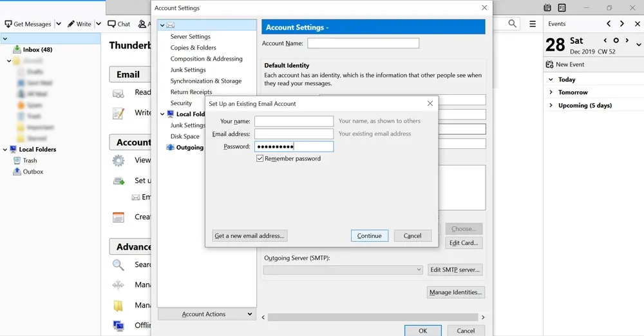
Task: Go to previous day arrow
Action: pyautogui.click(x=605, y=40)
